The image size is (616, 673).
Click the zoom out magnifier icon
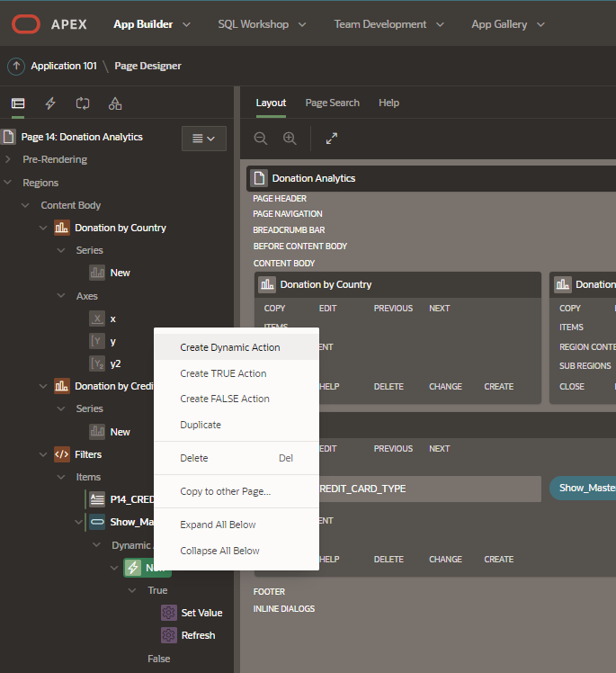pos(261,139)
